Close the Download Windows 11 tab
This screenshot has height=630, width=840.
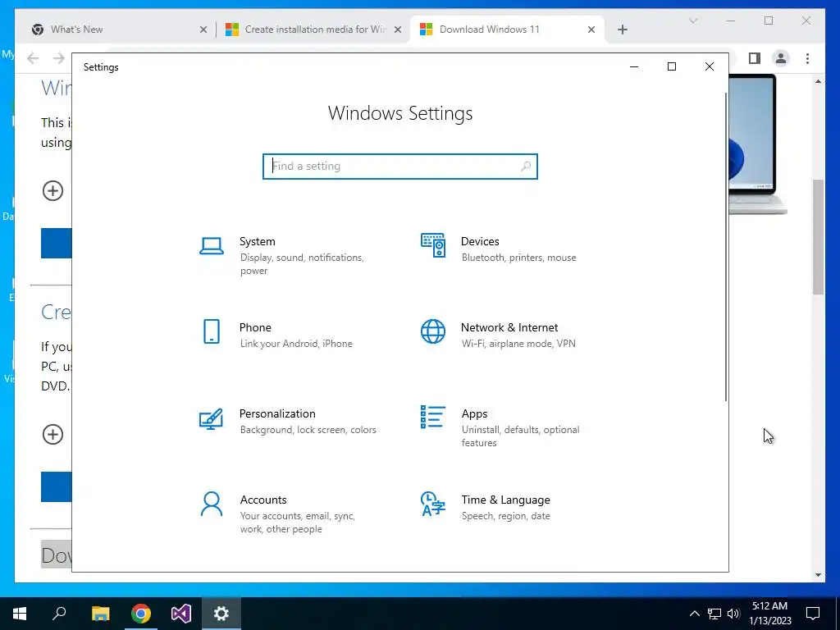591,30
